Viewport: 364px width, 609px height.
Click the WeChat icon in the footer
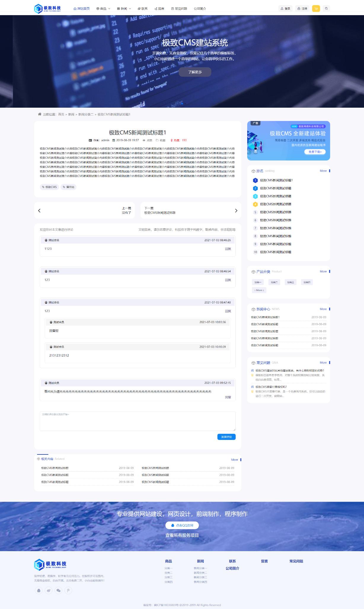[x=58, y=590]
